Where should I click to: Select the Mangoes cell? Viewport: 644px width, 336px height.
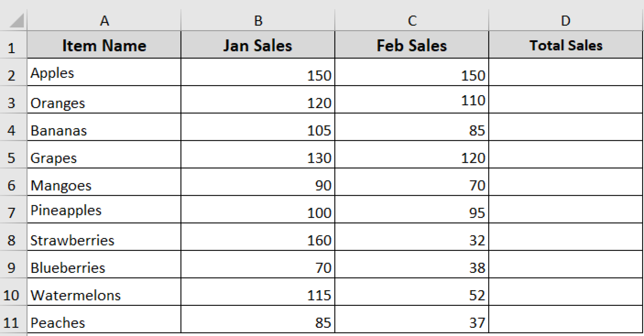pos(104,185)
